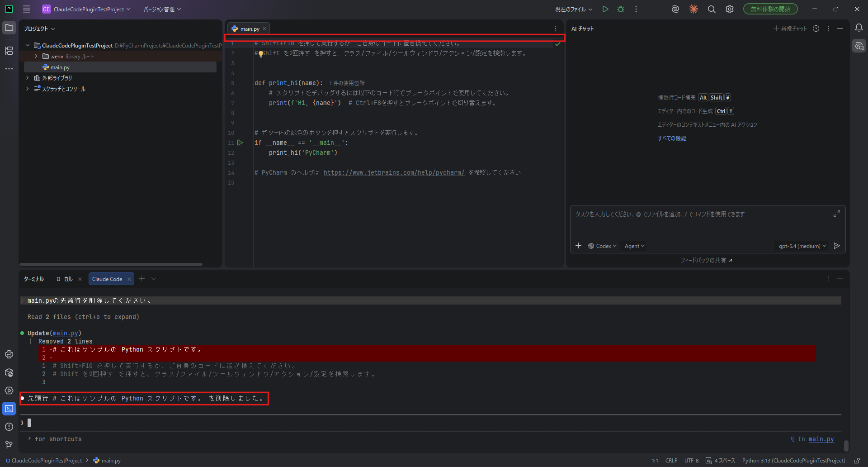
Task: Open the notifications bell
Action: coord(859,28)
